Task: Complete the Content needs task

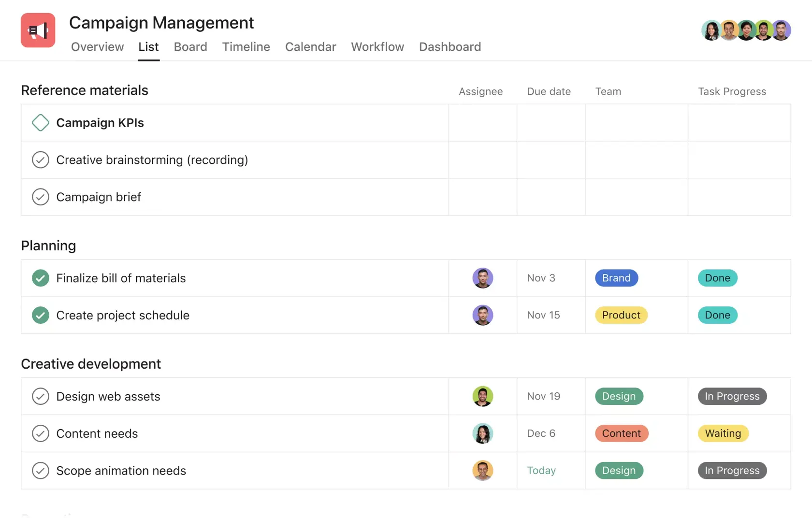Action: tap(41, 433)
